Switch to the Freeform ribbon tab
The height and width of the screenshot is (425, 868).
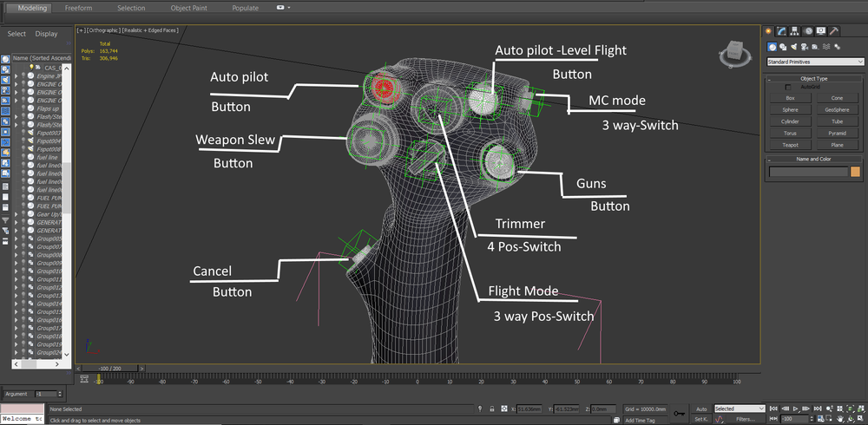click(x=79, y=9)
